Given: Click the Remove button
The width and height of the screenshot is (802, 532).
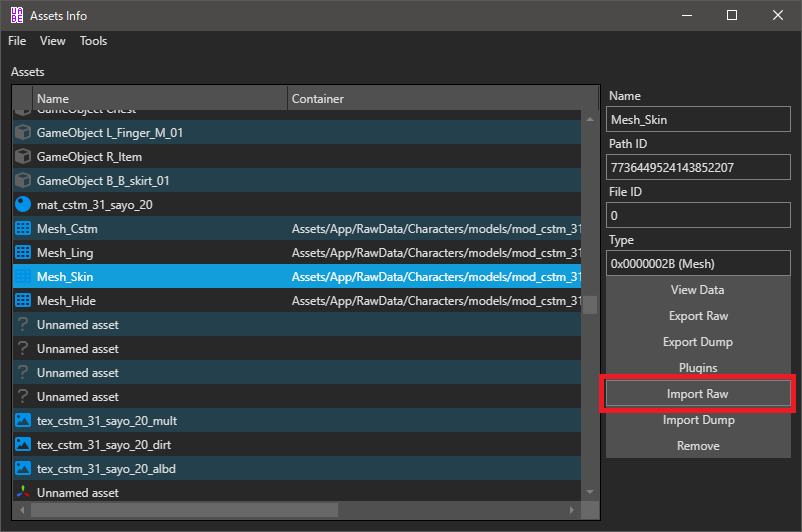Looking at the screenshot, I should click(698, 446).
